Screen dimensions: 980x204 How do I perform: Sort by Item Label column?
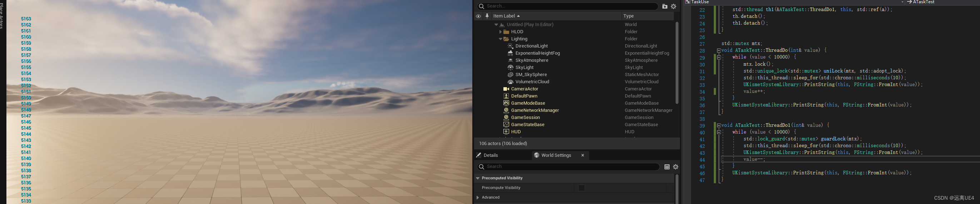point(556,16)
